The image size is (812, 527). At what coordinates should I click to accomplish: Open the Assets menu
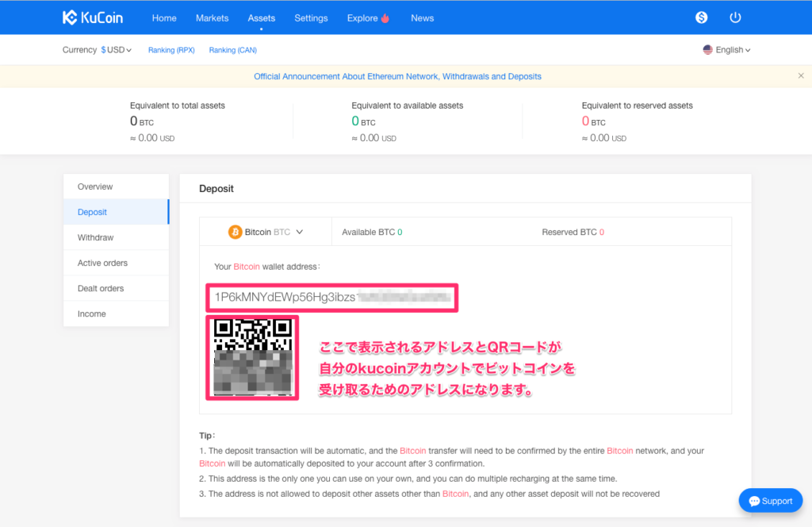[262, 18]
